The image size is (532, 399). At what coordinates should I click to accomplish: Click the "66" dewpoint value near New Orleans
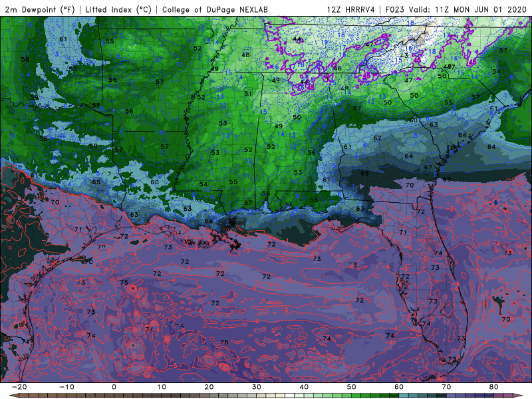[x=209, y=221]
